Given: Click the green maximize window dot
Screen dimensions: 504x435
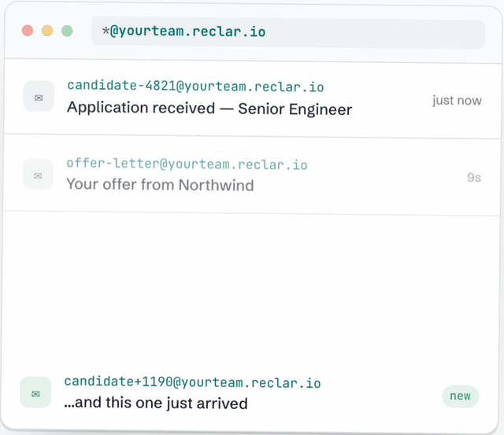Looking at the screenshot, I should (x=67, y=31).
